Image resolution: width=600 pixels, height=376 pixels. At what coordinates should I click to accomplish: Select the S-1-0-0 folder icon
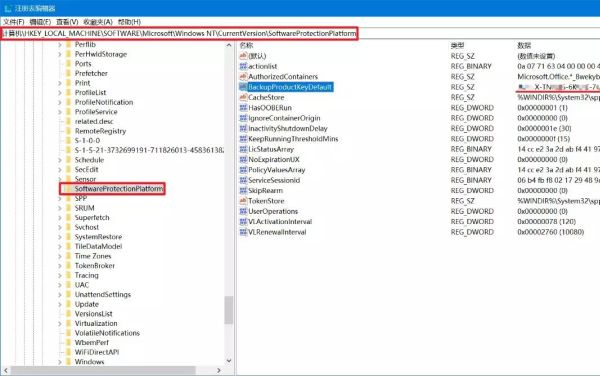[x=69, y=140]
